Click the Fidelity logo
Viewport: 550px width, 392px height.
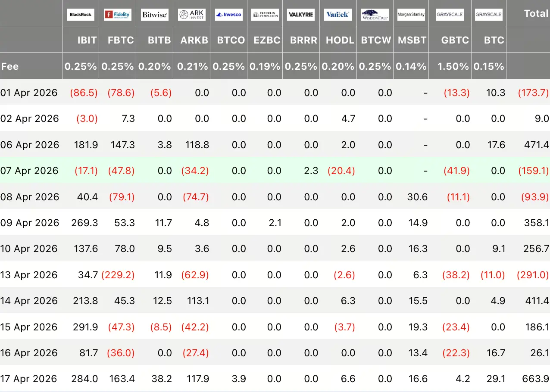(x=117, y=15)
